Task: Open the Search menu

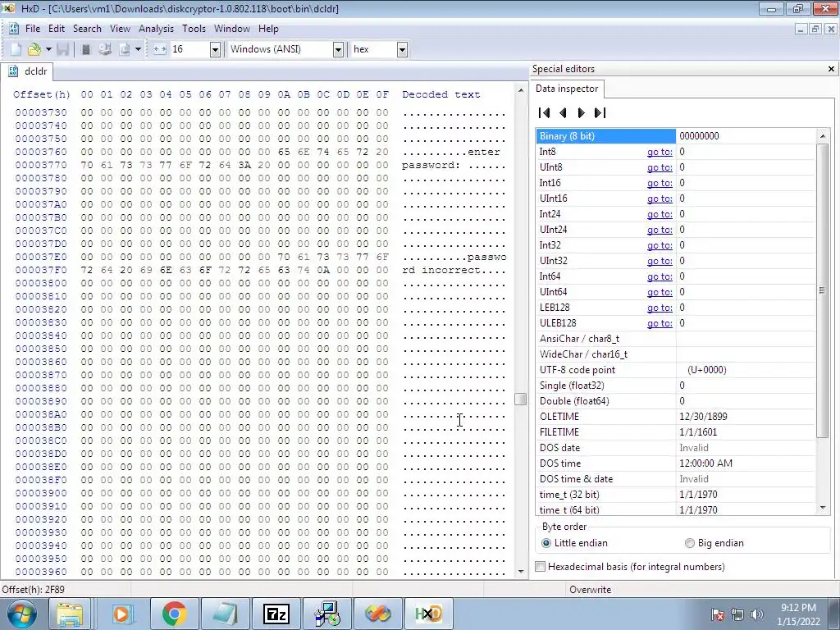Action: click(x=87, y=29)
